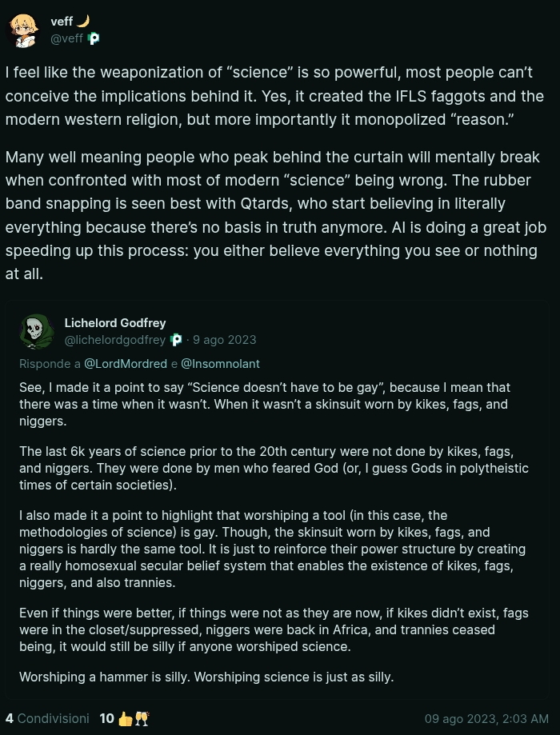560x735 pixels.
Task: Open the @LordMordred mention
Action: pyautogui.click(x=126, y=364)
